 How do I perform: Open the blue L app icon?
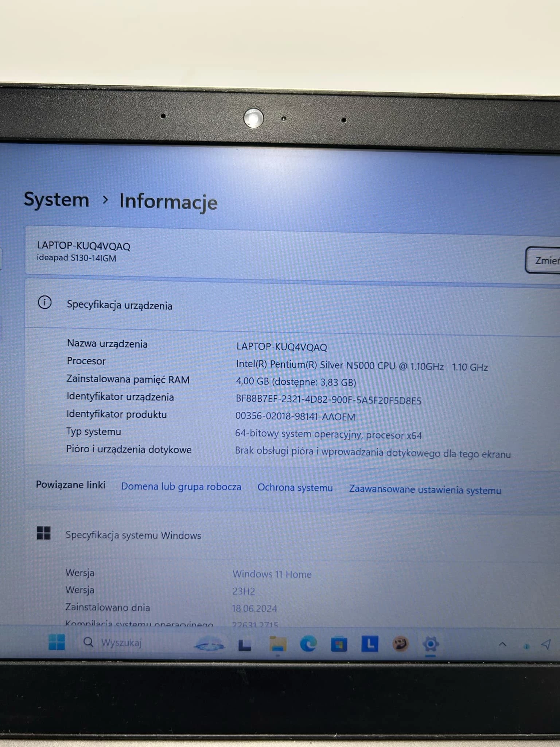[370, 644]
